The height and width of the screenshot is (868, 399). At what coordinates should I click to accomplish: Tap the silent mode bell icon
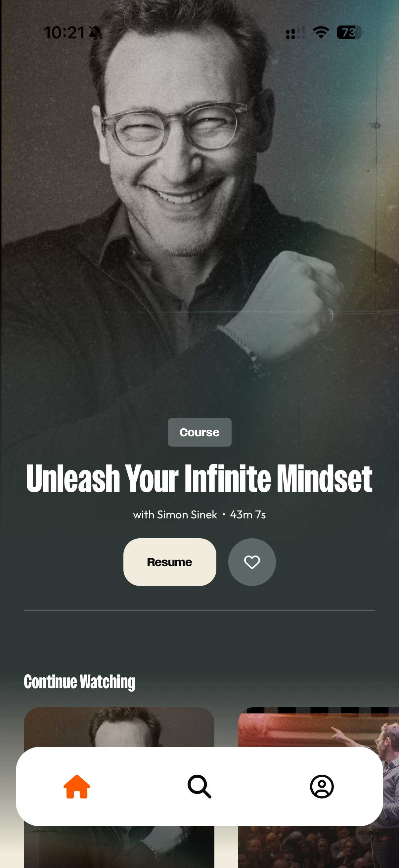96,33
